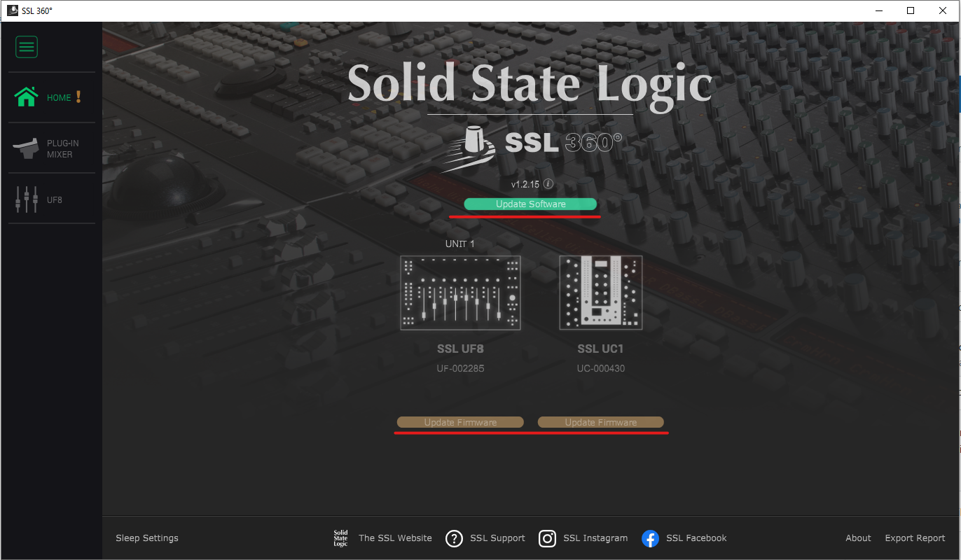Image resolution: width=961 pixels, height=560 pixels.
Task: Open the UF8 page in sidebar
Action: 51,199
